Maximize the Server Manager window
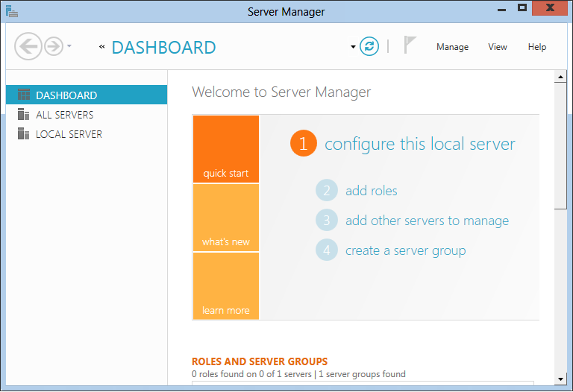The width and height of the screenshot is (573, 392). coord(522,8)
